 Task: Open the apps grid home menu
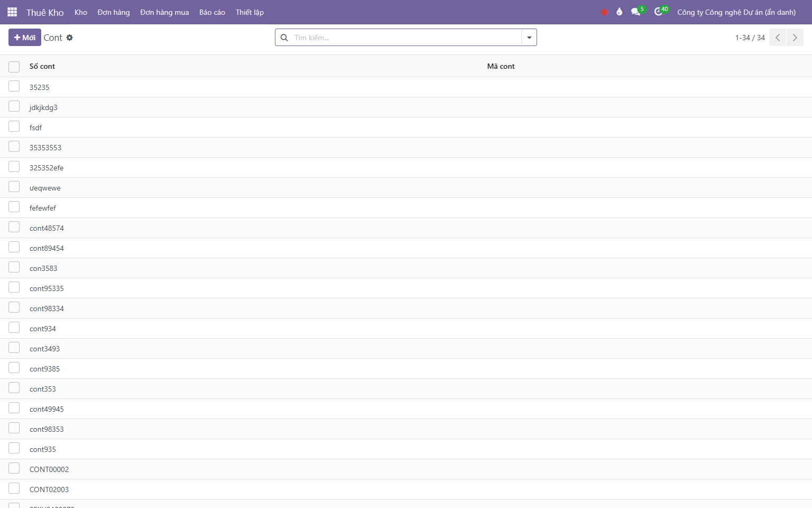click(12, 12)
